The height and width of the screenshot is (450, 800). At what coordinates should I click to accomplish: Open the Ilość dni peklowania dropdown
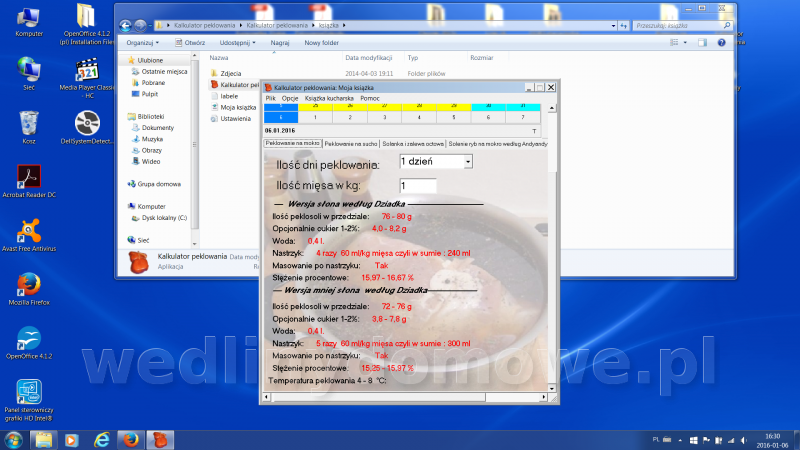coord(468,162)
